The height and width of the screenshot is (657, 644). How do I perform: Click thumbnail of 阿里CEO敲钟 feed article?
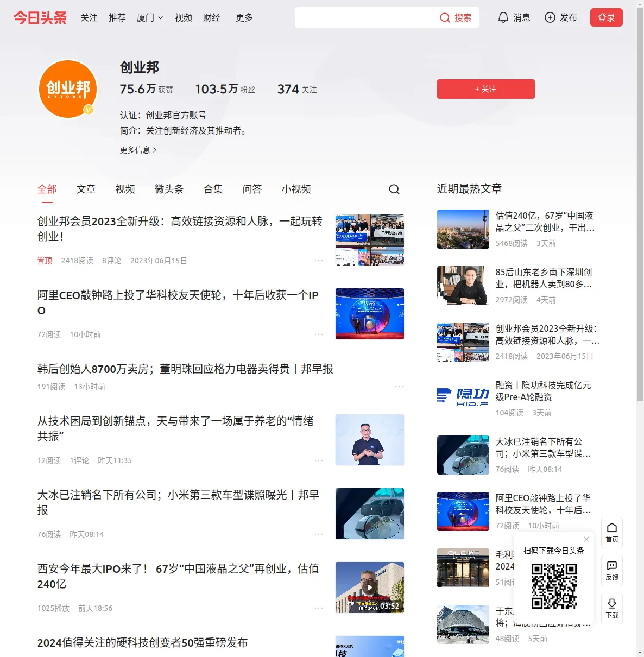point(370,314)
